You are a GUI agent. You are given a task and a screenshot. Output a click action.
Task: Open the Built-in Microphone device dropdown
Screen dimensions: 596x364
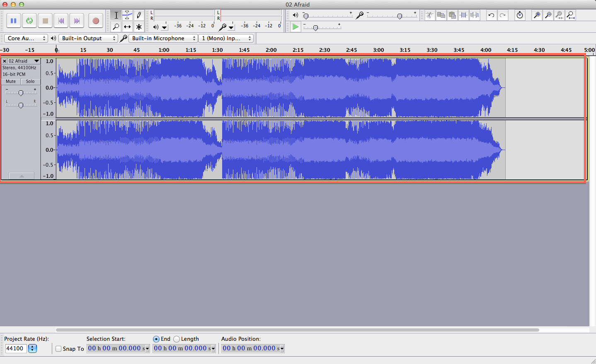point(163,38)
